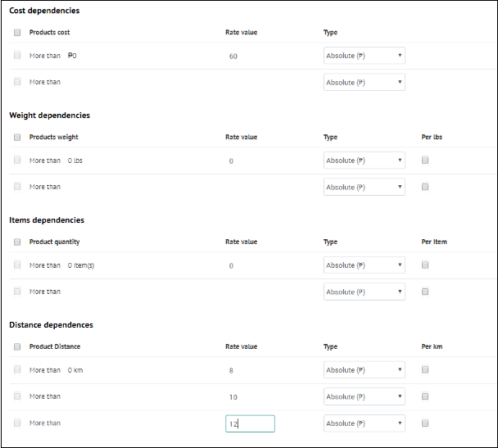Click the rate value 8 for 0 km
Image resolution: width=498 pixels, height=448 pixels.
(x=231, y=370)
